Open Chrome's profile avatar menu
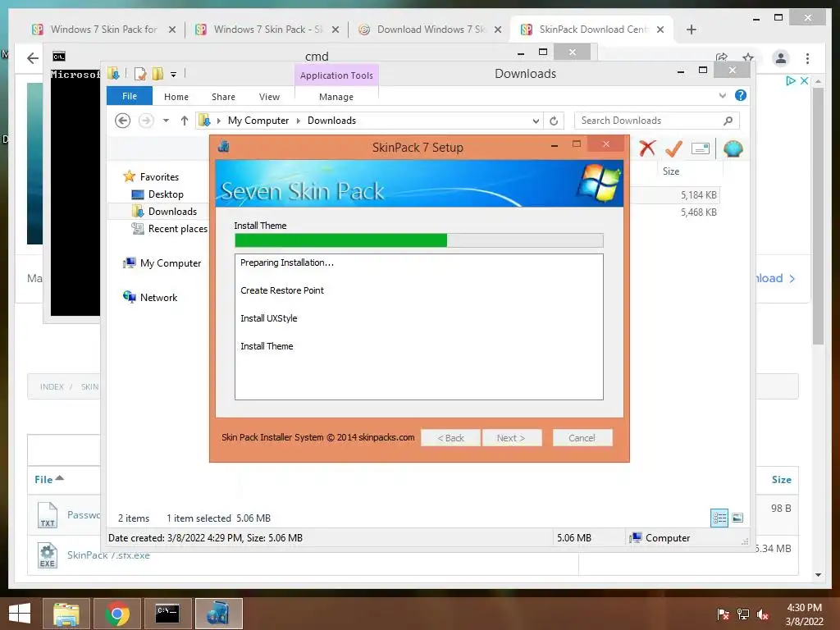This screenshot has width=840, height=630. click(781, 58)
